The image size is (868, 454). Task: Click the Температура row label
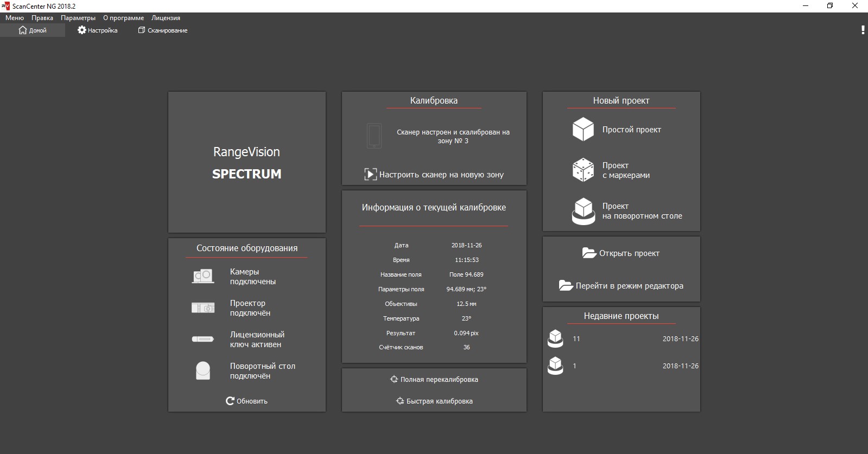[401, 318]
